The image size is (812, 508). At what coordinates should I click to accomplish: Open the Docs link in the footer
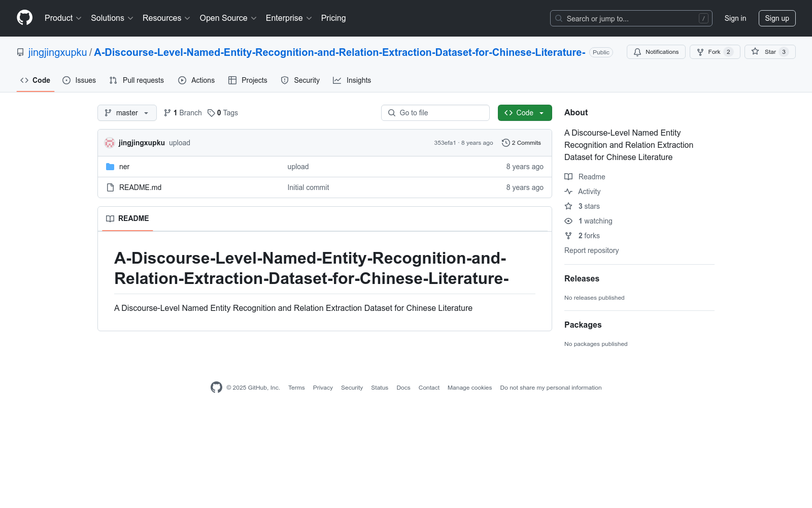coord(403,388)
